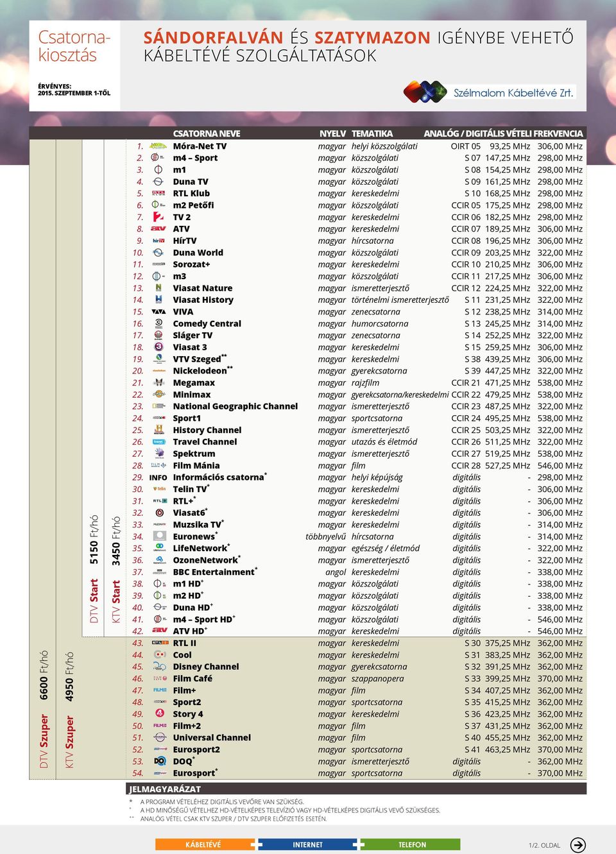The width and height of the screenshot is (616, 854).
Task: Click the 1/2. OLDAL page indicator
Action: pos(545,845)
